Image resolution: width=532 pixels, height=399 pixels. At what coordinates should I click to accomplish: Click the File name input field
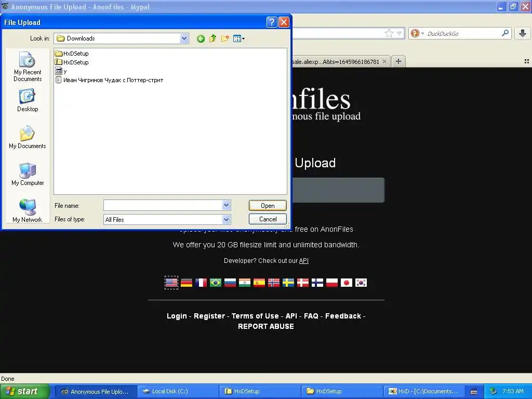coord(163,205)
